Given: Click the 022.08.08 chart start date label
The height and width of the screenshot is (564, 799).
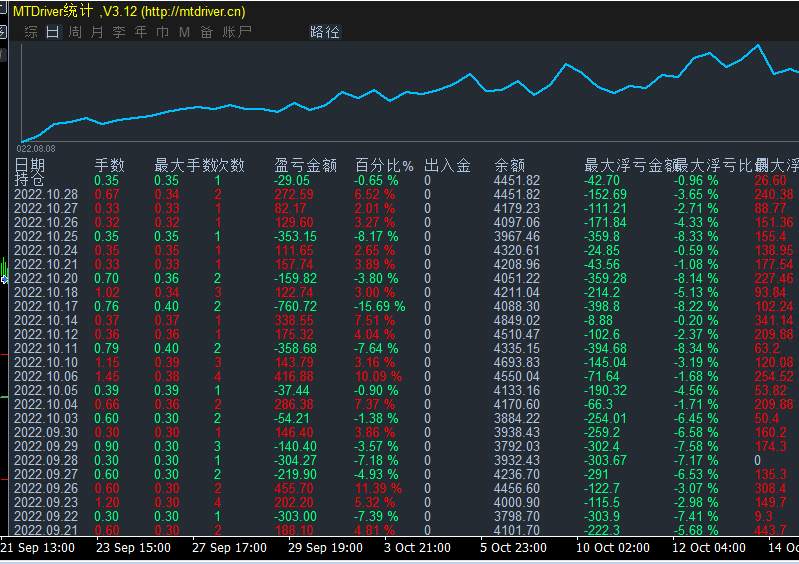Looking at the screenshot, I should pos(36,149).
